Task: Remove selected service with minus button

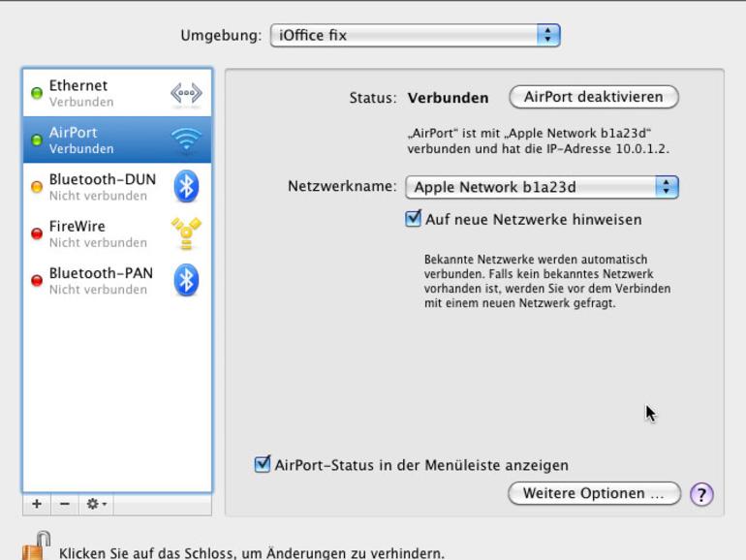Action: 65,504
